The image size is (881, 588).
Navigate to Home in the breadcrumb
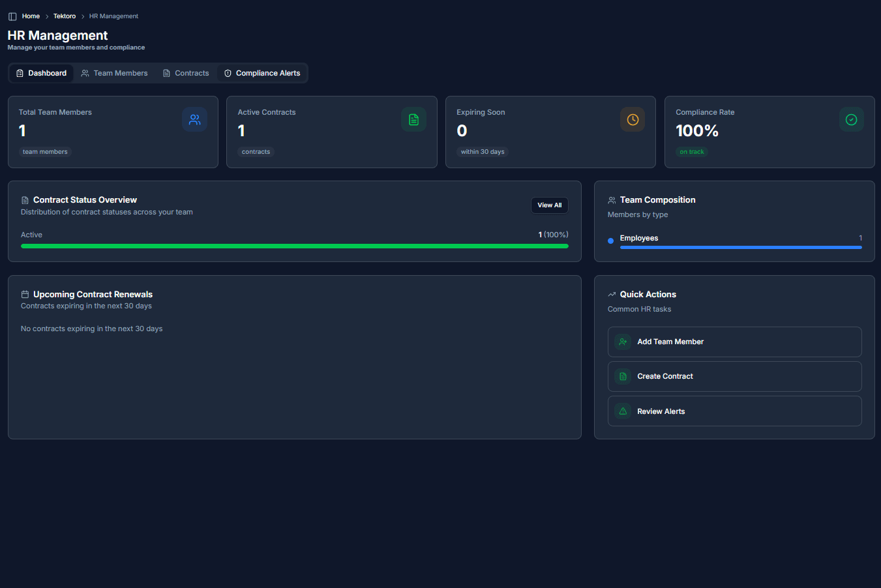[x=31, y=16]
